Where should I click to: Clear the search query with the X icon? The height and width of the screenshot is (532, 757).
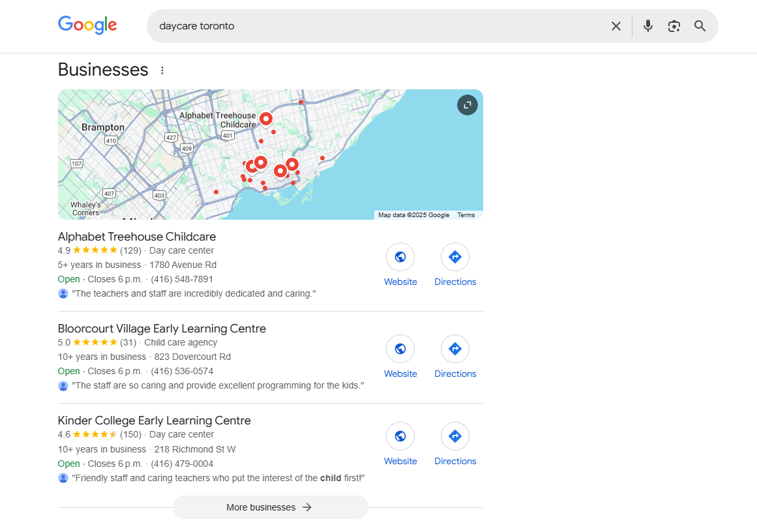(616, 26)
